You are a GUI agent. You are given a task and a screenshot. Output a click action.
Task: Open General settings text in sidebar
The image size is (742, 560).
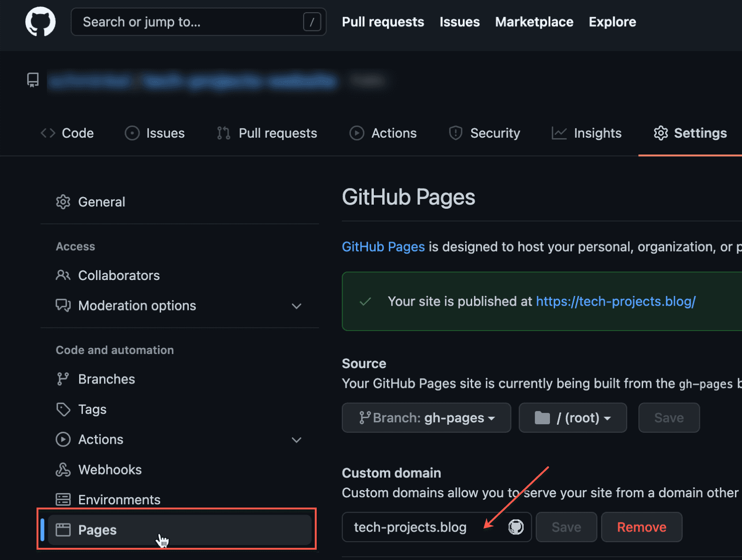click(x=102, y=202)
